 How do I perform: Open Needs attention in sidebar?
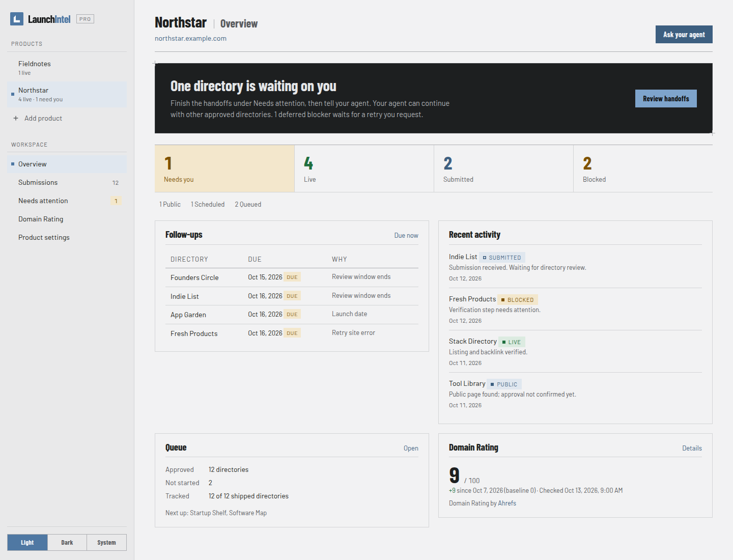click(x=67, y=201)
